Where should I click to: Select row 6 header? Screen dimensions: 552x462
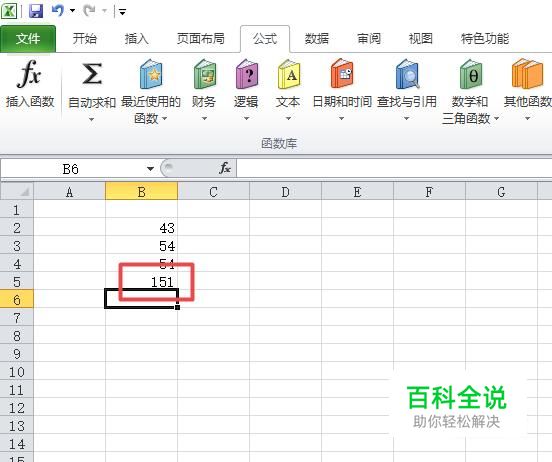[x=17, y=300]
